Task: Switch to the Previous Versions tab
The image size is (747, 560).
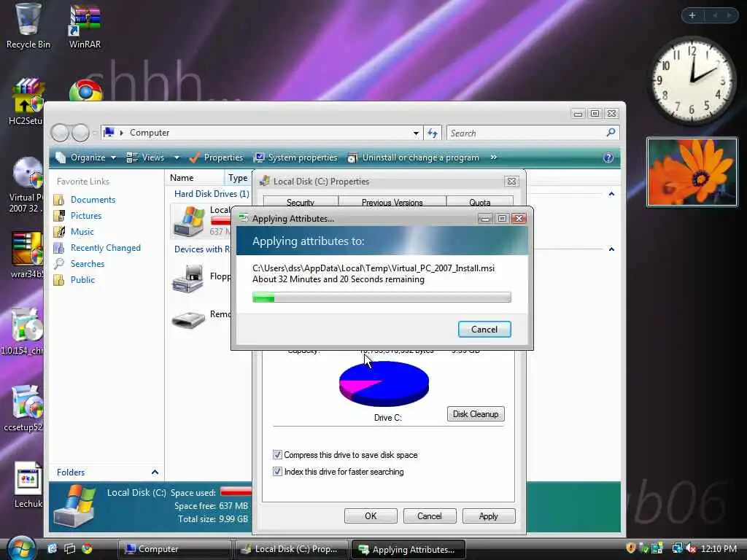Action: (392, 202)
